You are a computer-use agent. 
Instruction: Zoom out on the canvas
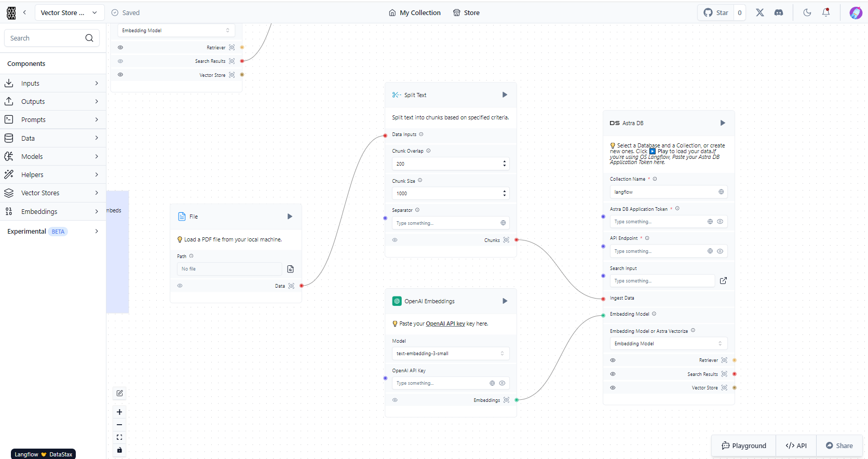point(119,425)
